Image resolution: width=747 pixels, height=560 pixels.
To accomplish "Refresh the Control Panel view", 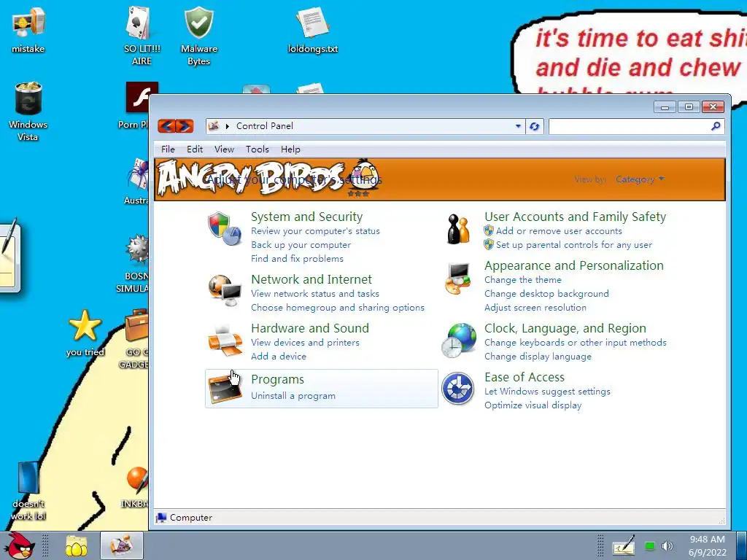I will pyautogui.click(x=534, y=126).
